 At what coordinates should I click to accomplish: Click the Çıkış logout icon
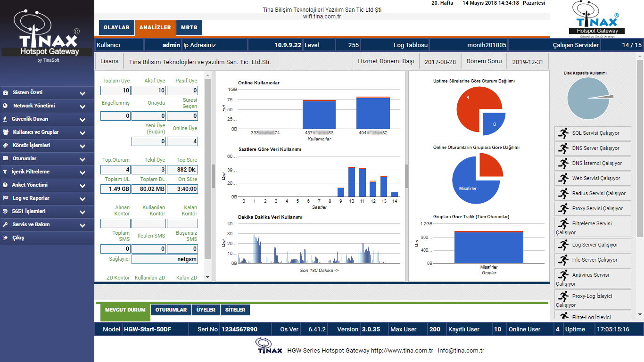(5, 238)
